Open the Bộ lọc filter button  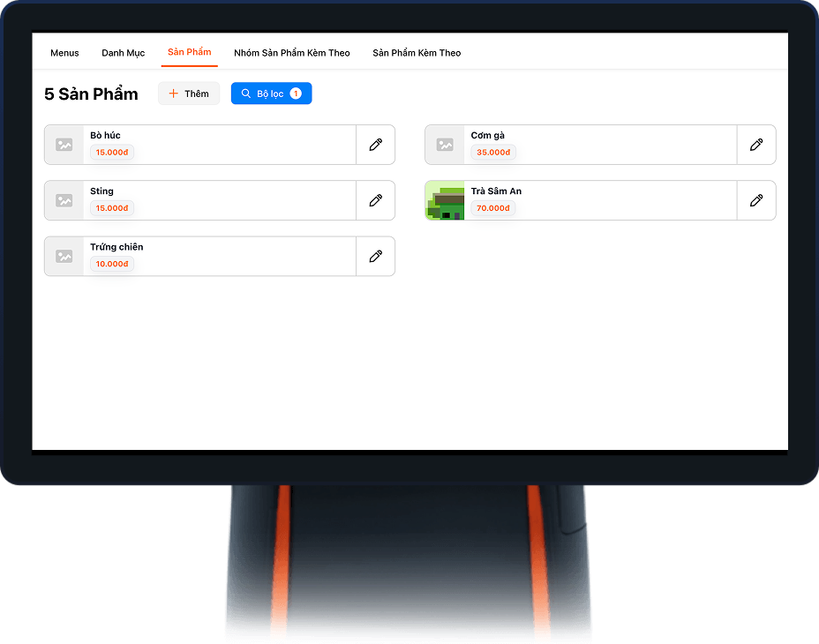[271, 94]
